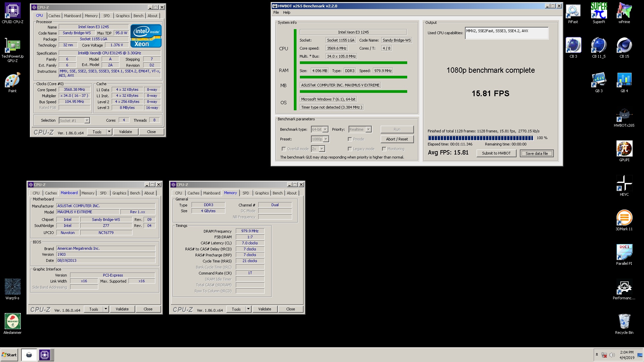
Task: Open the Performance shortcut icon on desktop
Action: (x=624, y=290)
